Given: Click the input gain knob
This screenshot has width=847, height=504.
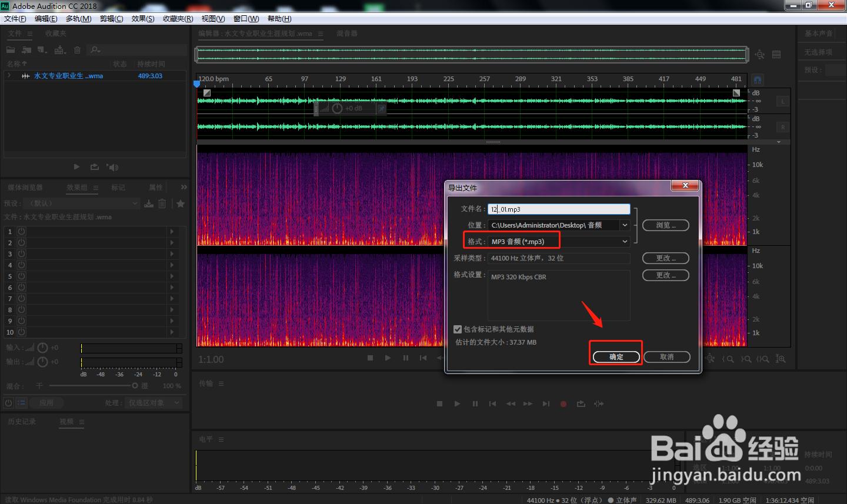Looking at the screenshot, I should coord(42,348).
